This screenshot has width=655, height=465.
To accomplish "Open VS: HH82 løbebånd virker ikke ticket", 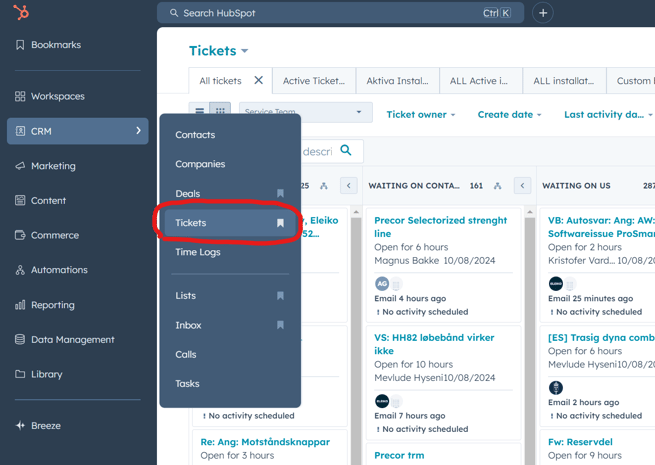I will tap(434, 344).
